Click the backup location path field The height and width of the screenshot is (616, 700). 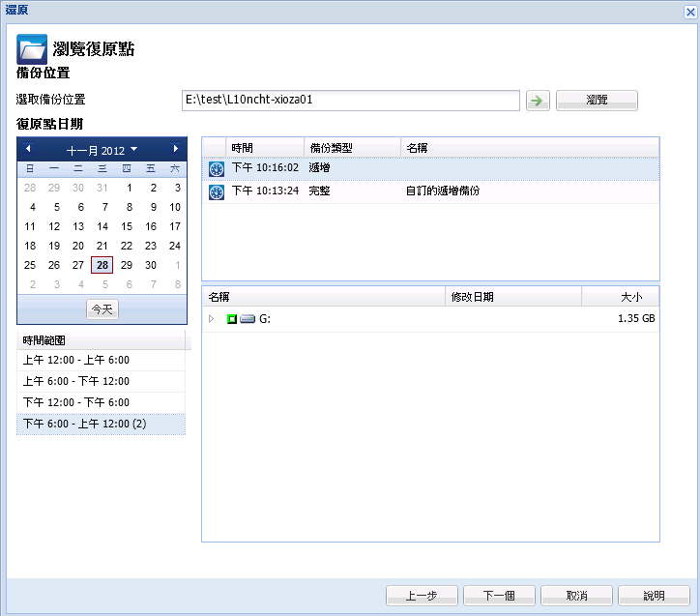coord(350,101)
